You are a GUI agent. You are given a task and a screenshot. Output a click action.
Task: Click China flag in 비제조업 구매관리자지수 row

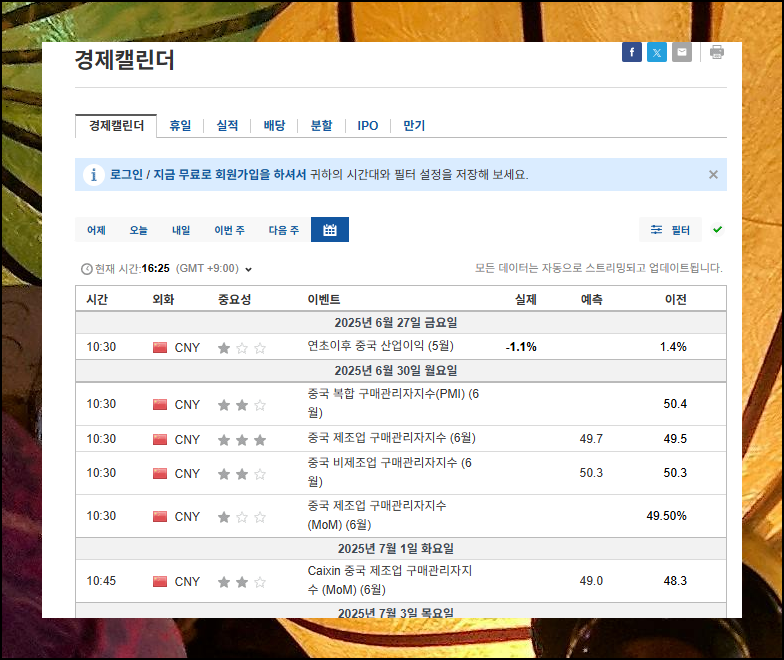[160, 473]
